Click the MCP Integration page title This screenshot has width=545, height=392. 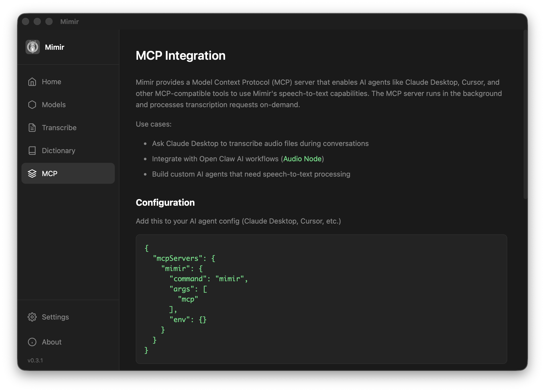tap(180, 56)
